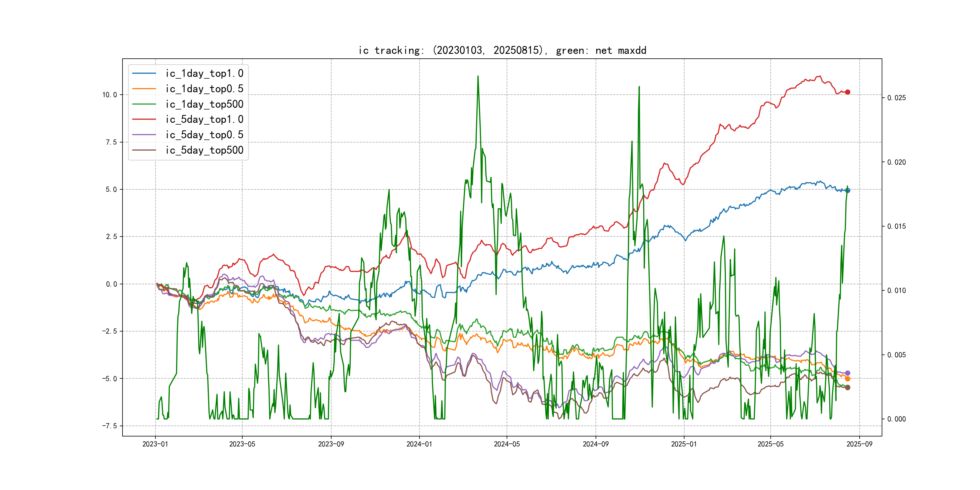Viewport: 980px width, 490px height.
Task: Click the red end-point marker dot
Action: (848, 92)
